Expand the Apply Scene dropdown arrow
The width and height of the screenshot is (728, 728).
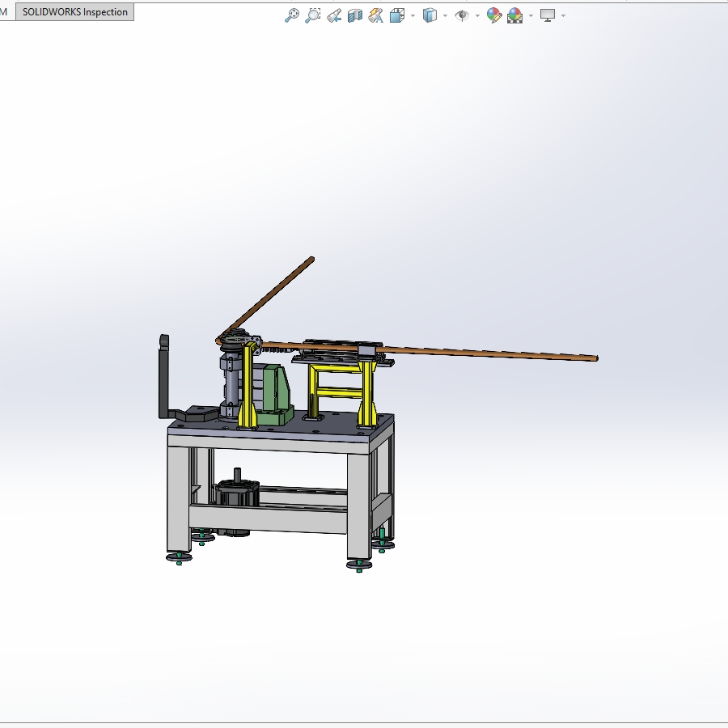pos(531,16)
